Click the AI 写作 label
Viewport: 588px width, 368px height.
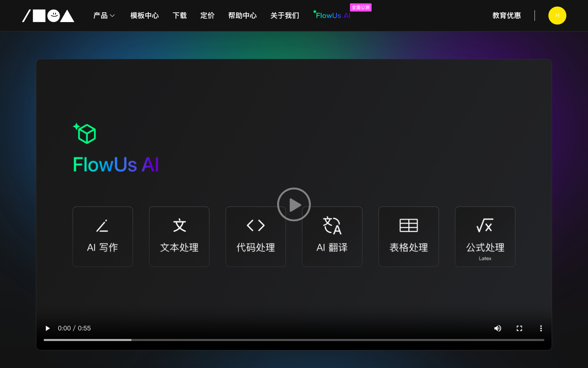point(102,247)
